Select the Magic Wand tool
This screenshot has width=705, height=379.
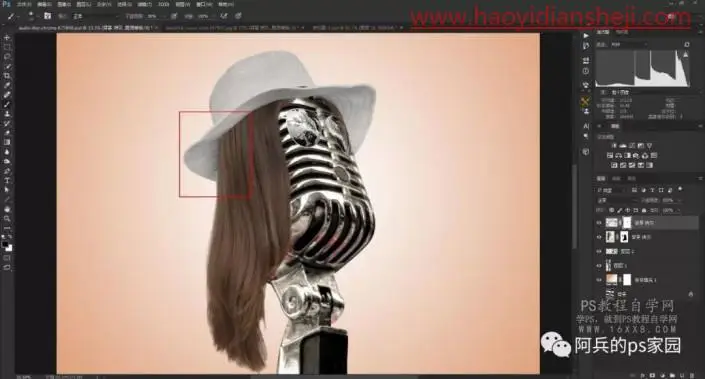(7, 66)
